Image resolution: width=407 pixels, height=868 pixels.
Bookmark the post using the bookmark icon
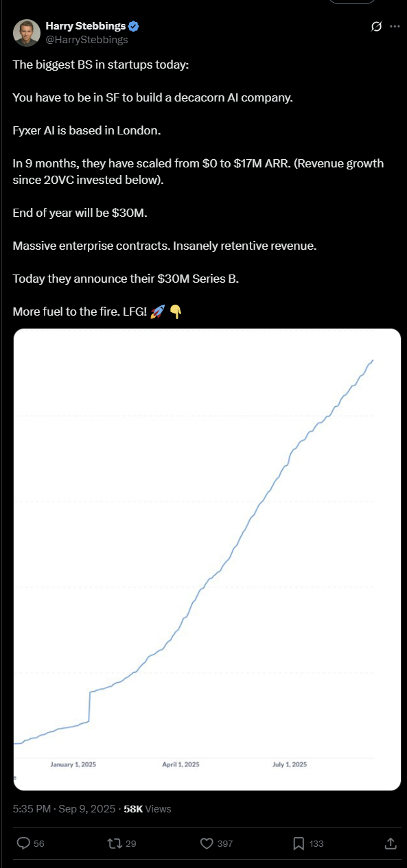pyautogui.click(x=299, y=843)
